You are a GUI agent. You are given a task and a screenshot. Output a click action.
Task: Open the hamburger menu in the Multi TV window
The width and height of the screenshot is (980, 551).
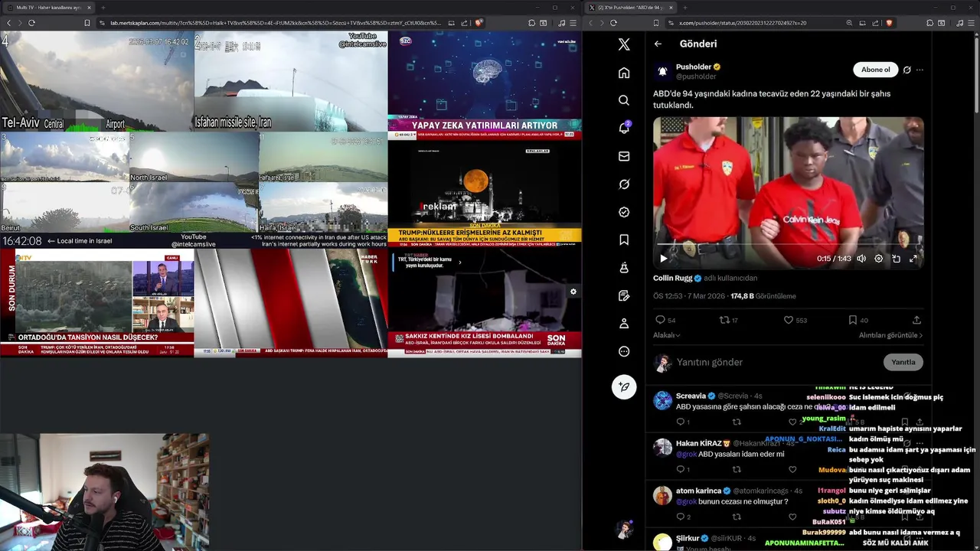(x=573, y=23)
